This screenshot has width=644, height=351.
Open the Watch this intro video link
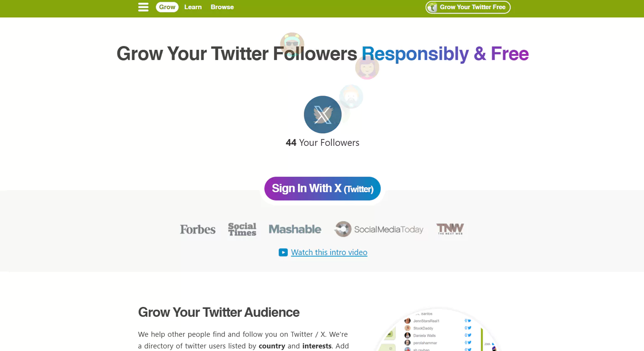[329, 252]
